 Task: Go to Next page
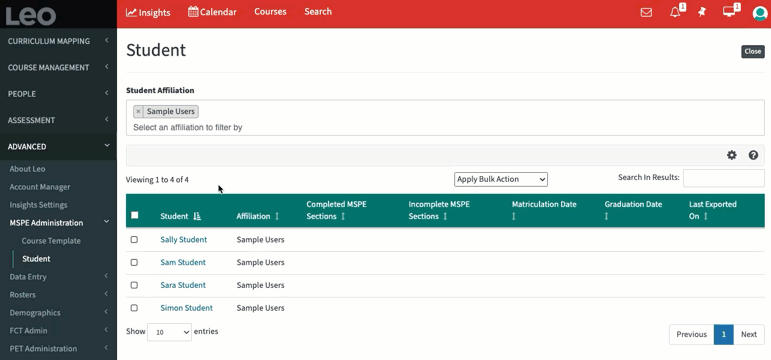point(749,334)
